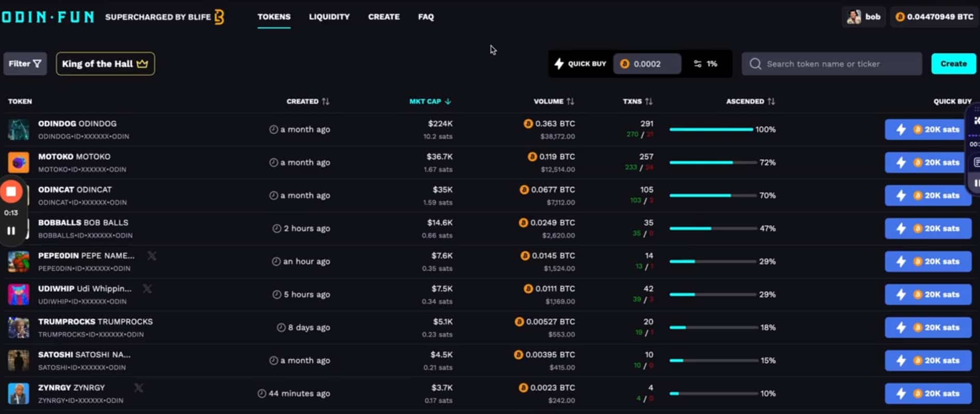The height and width of the screenshot is (414, 980).
Task: Focus the search token name field
Action: tap(831, 64)
